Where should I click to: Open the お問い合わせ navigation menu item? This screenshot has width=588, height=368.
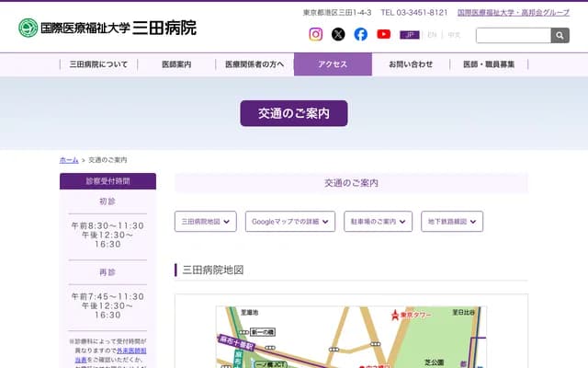pos(411,64)
